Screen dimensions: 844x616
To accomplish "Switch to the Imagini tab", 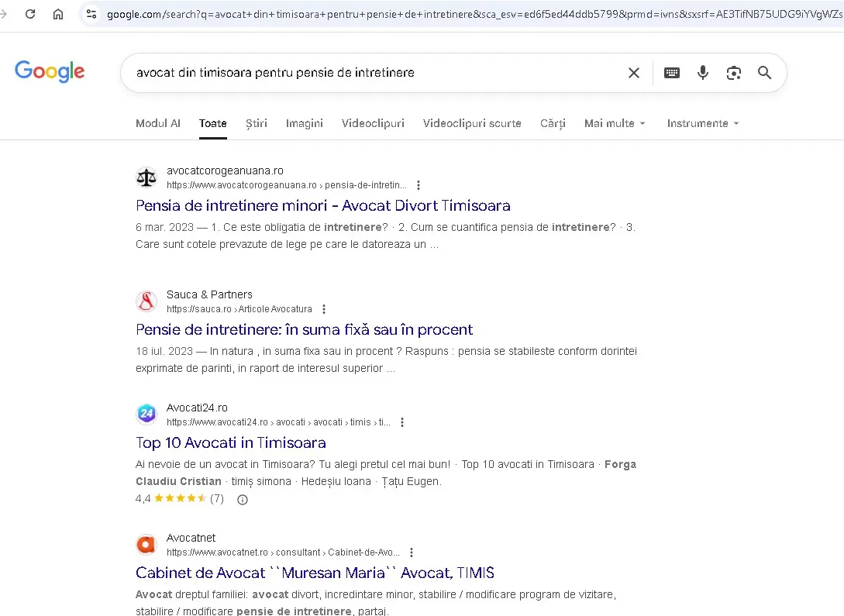I will pos(304,123).
